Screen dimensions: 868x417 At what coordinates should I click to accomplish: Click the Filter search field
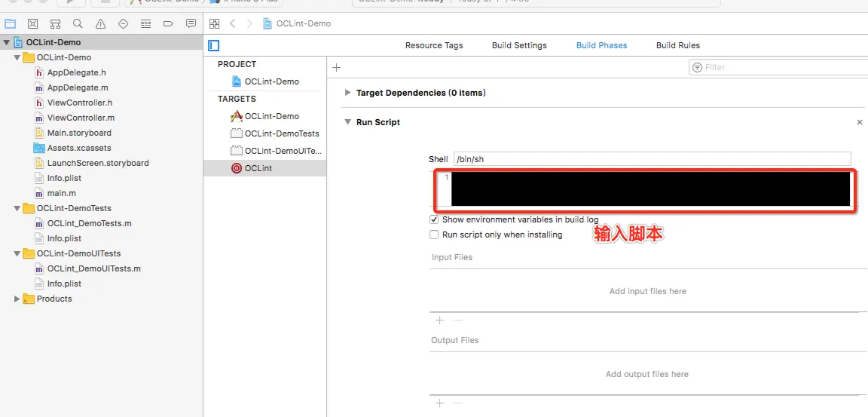tap(778, 68)
